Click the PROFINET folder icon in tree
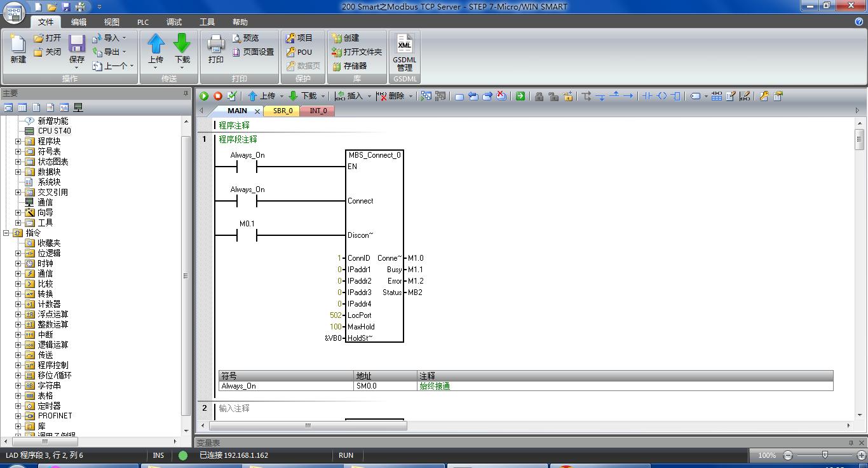Viewport: 868px width, 468px height. point(30,416)
